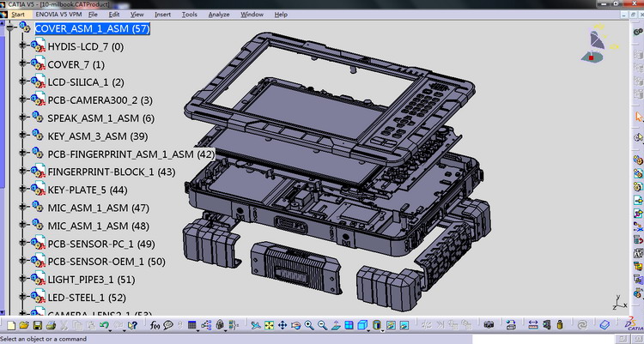Click the tree scrollbar down arrow
Image resolution: width=644 pixels, height=344 pixels.
(2, 313)
